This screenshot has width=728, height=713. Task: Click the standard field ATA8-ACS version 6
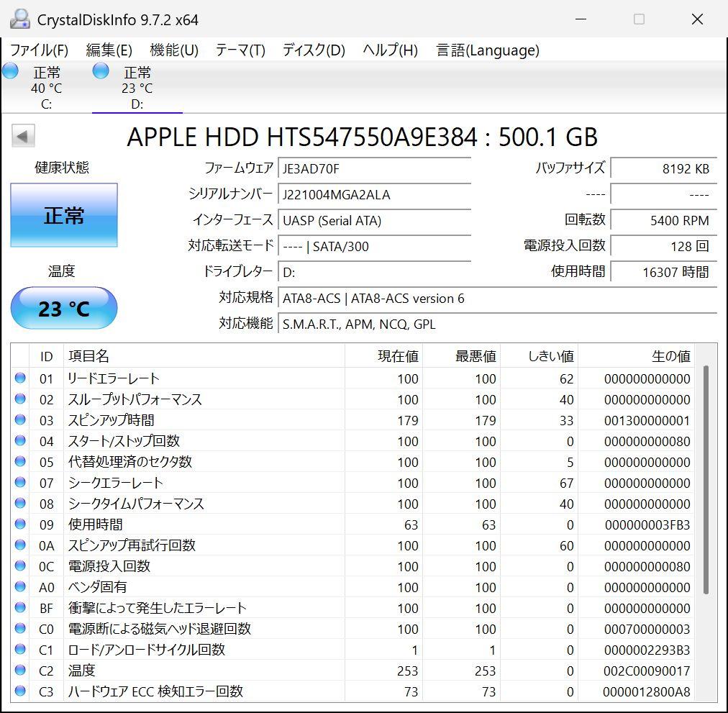pos(497,298)
